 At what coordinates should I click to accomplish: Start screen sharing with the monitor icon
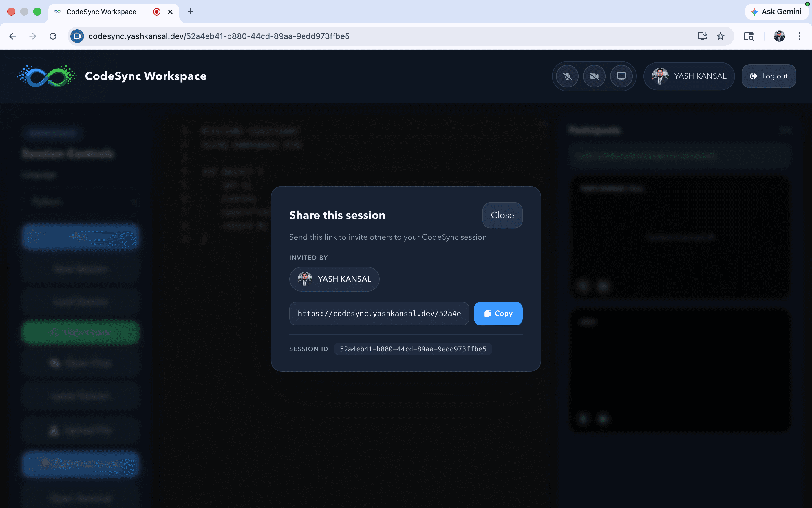tap(621, 76)
